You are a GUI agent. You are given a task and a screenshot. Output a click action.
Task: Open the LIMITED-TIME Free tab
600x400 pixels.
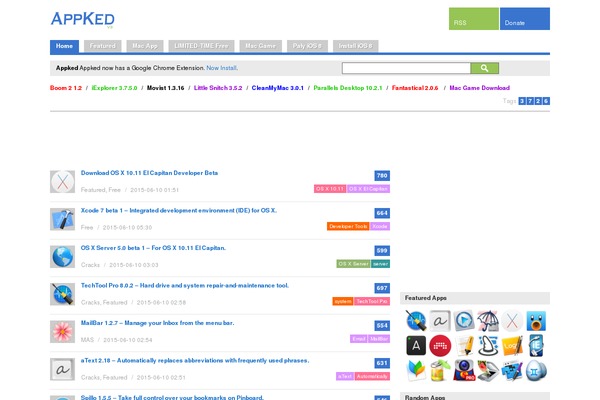(201, 46)
